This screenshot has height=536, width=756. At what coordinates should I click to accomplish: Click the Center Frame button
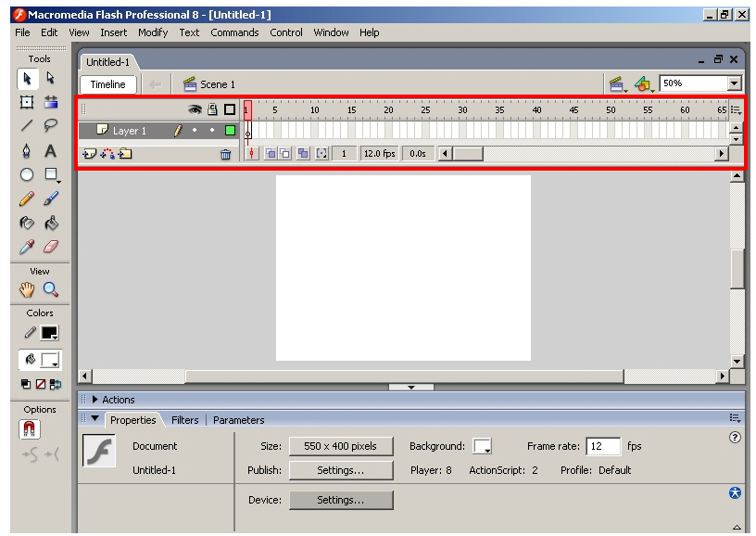252,153
